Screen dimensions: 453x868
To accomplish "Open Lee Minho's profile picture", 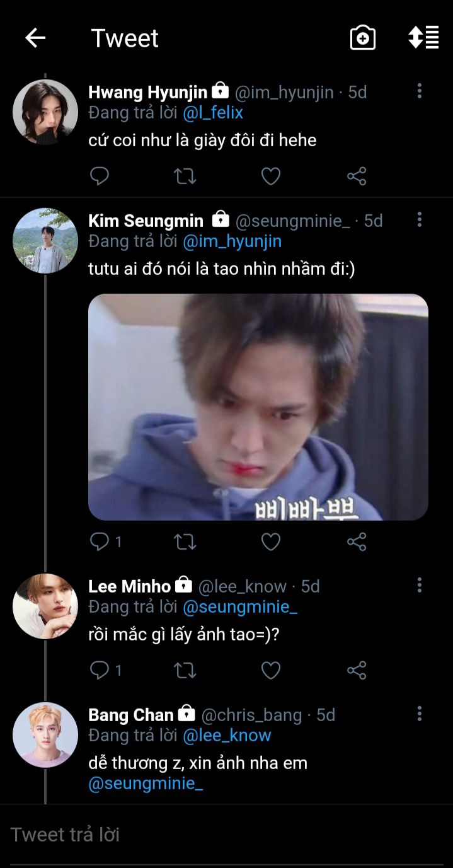I will pos(45,606).
